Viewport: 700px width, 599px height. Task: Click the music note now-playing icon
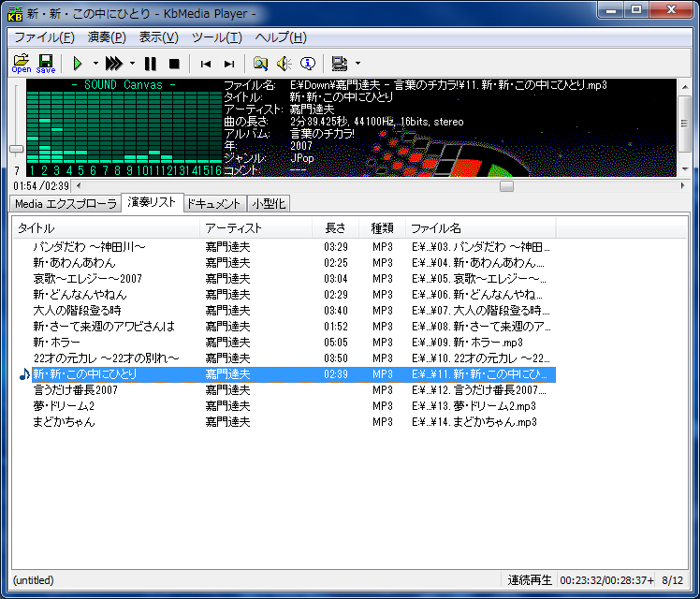tap(24, 374)
